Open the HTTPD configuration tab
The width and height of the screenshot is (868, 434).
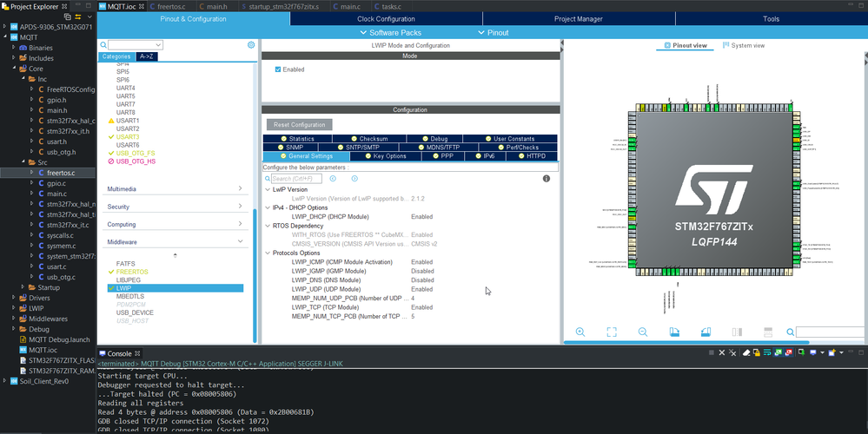click(530, 156)
